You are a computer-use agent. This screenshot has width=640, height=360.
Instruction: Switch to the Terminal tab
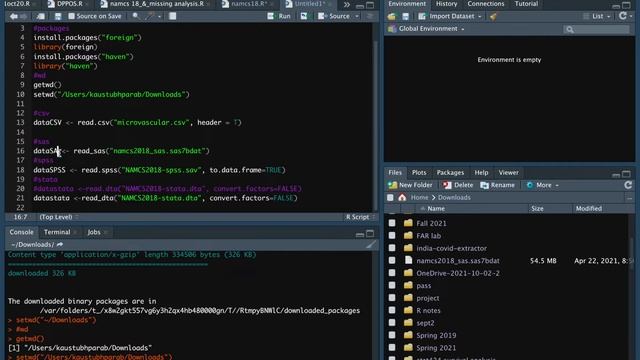[x=57, y=232]
